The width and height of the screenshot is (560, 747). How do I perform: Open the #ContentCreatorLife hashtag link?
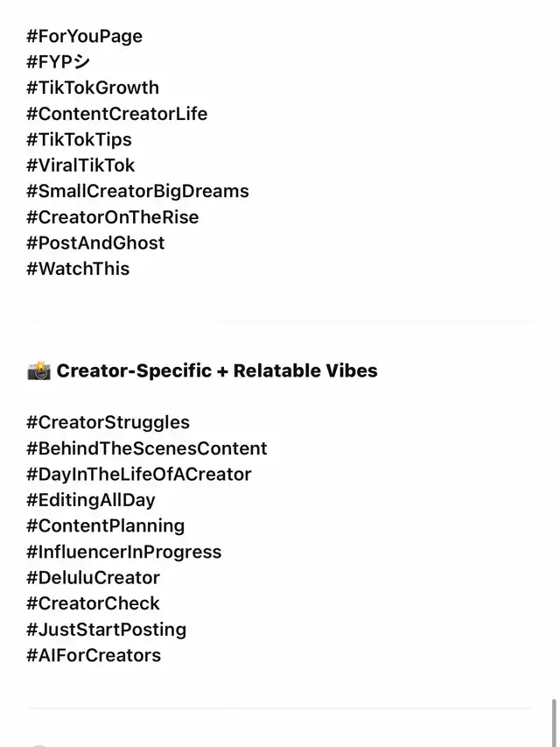(116, 114)
